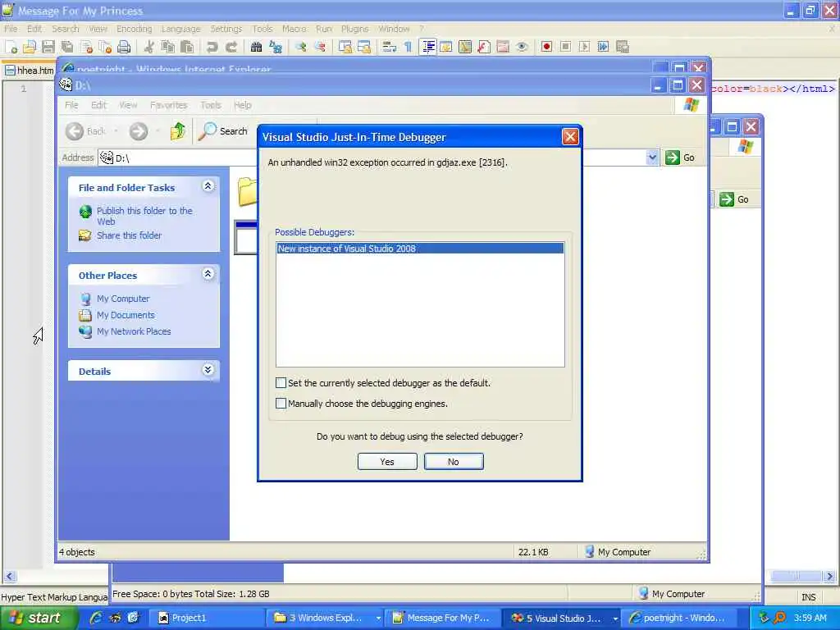Screen dimensions: 840x630
Task: Click Find binoculars icon in Notepad++ toolbar
Action: click(256, 47)
